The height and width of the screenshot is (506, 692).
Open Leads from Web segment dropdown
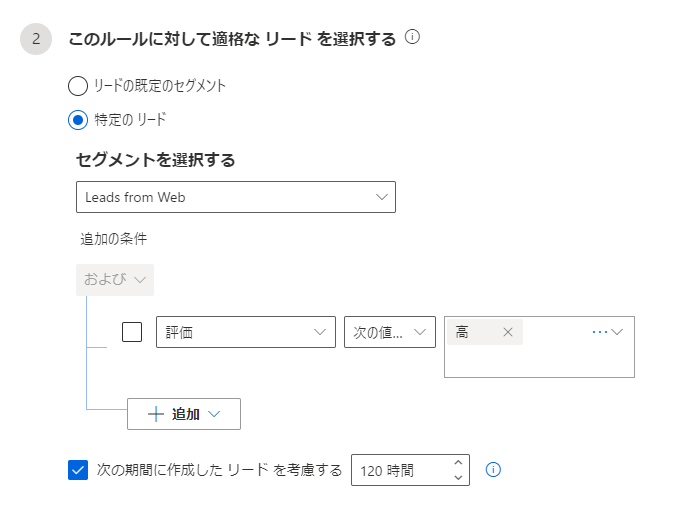click(x=236, y=197)
